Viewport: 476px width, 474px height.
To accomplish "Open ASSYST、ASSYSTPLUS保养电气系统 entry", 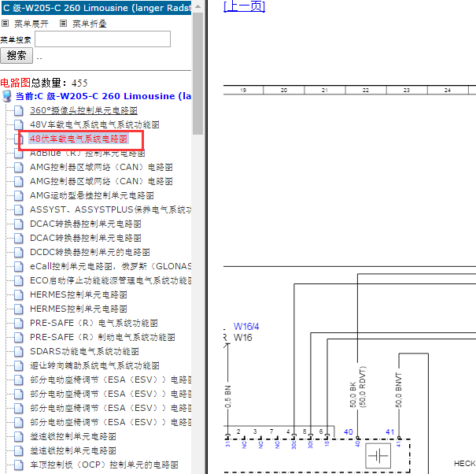I will tap(110, 209).
